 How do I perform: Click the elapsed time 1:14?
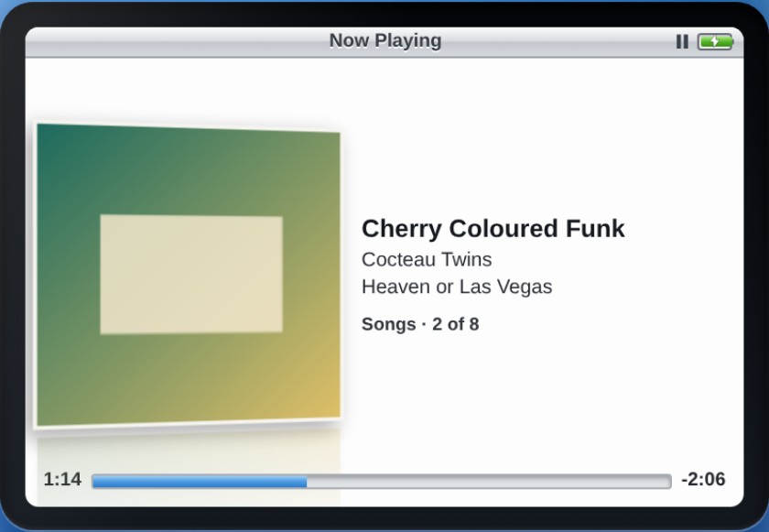point(62,479)
